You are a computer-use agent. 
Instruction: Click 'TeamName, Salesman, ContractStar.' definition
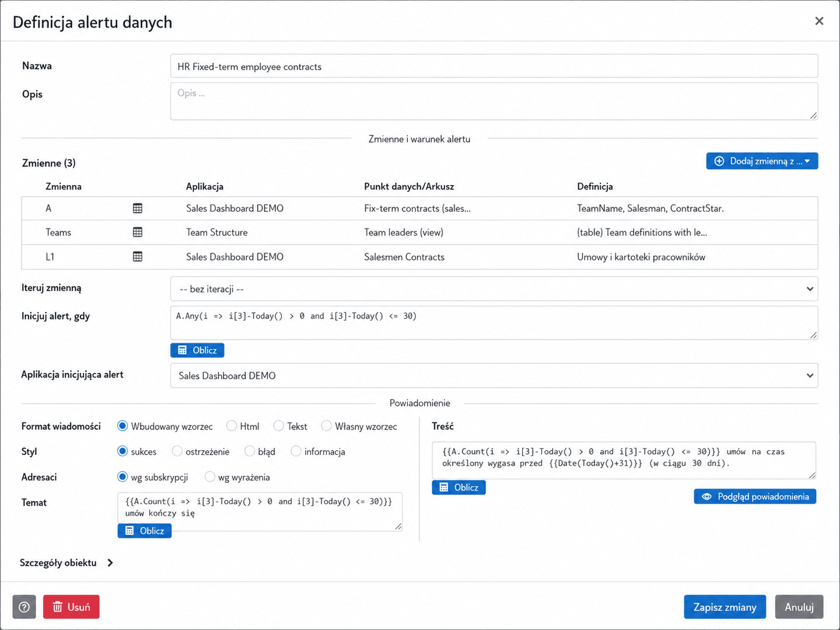tap(650, 208)
